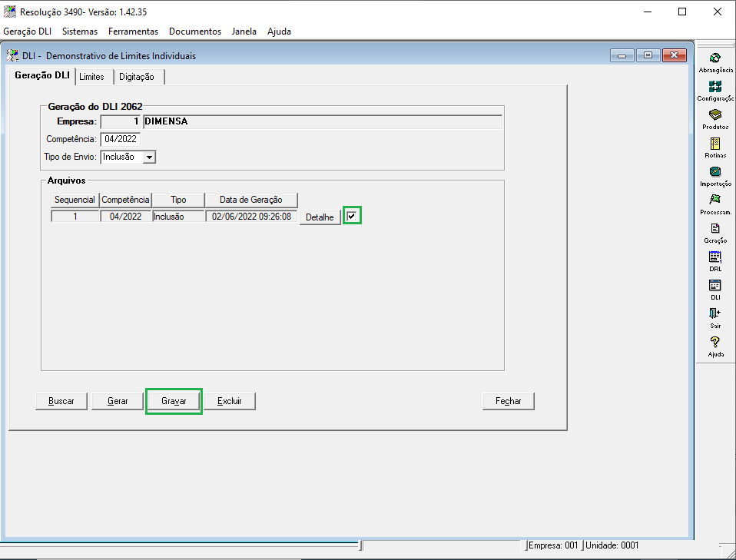The height and width of the screenshot is (560, 736).
Task: Minimize the DLI inner window
Action: (622, 55)
